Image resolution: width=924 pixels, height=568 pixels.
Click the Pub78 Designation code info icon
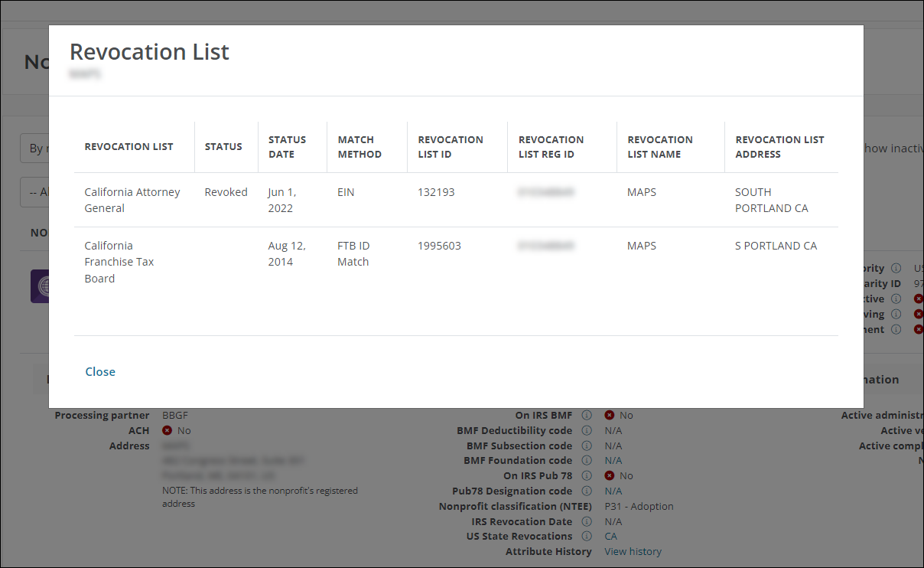click(x=587, y=491)
